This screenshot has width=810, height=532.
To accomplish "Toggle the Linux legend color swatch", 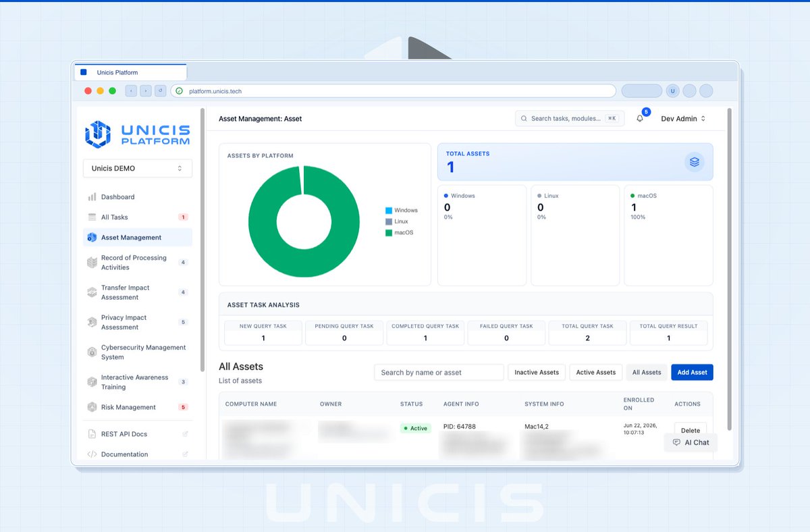I will tap(389, 221).
